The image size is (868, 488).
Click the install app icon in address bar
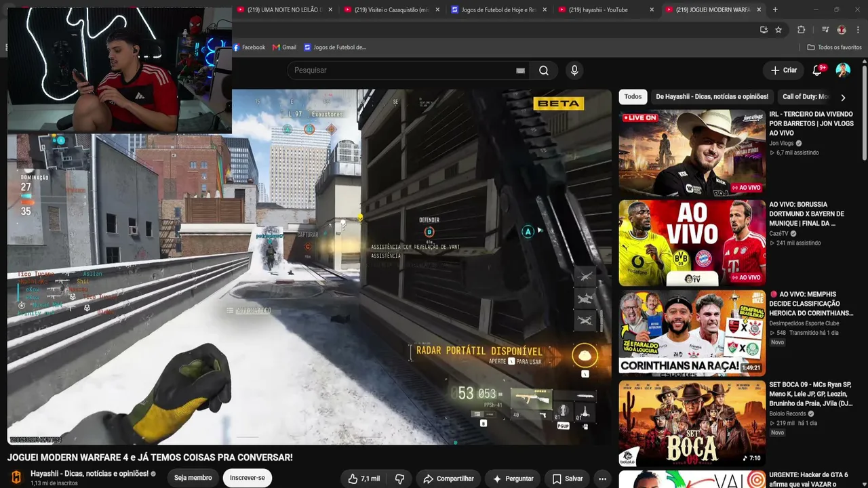click(x=764, y=30)
